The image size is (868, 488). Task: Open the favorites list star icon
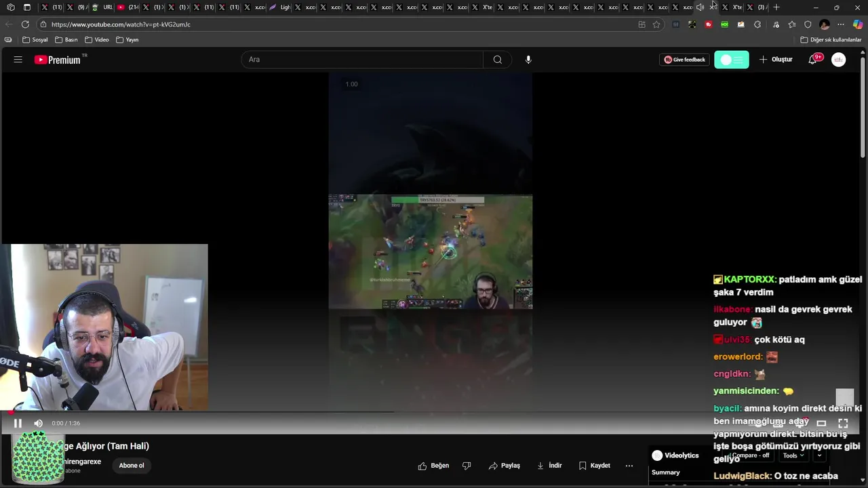(792, 24)
